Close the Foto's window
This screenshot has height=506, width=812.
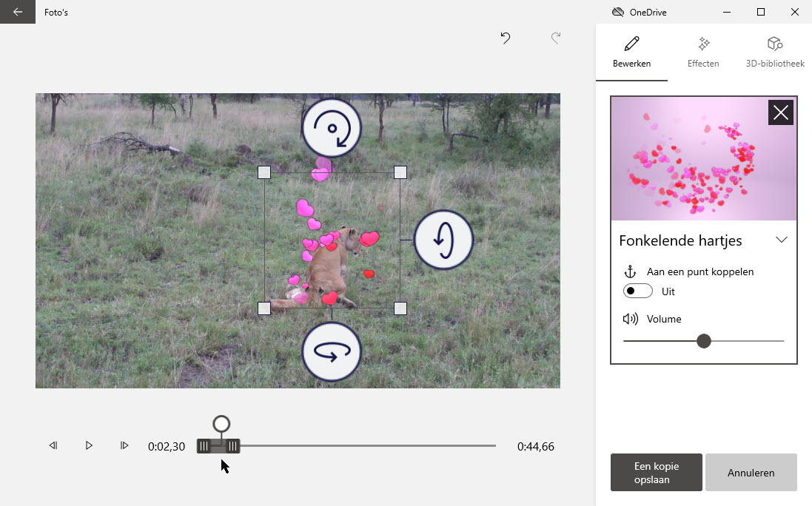click(795, 12)
